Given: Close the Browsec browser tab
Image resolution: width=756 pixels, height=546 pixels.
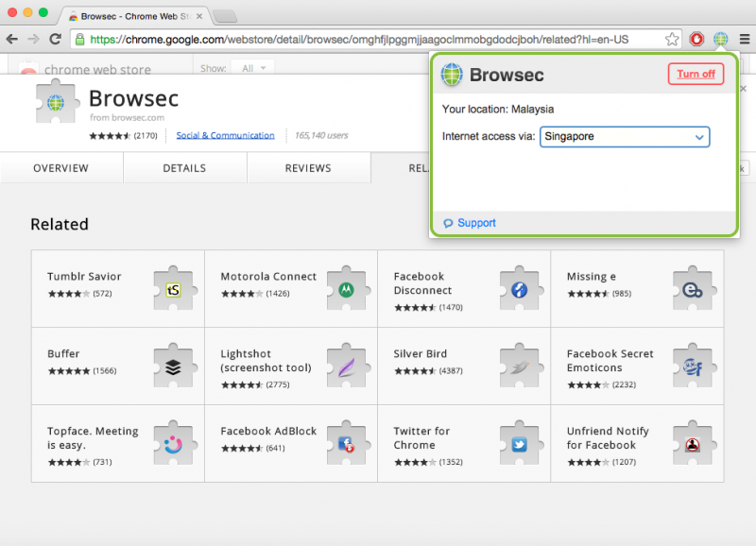Looking at the screenshot, I should tap(199, 16).
